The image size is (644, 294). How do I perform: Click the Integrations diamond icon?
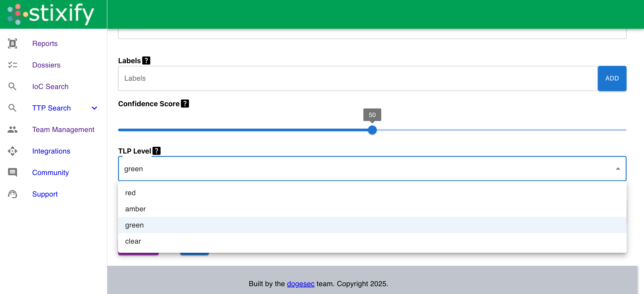12,151
